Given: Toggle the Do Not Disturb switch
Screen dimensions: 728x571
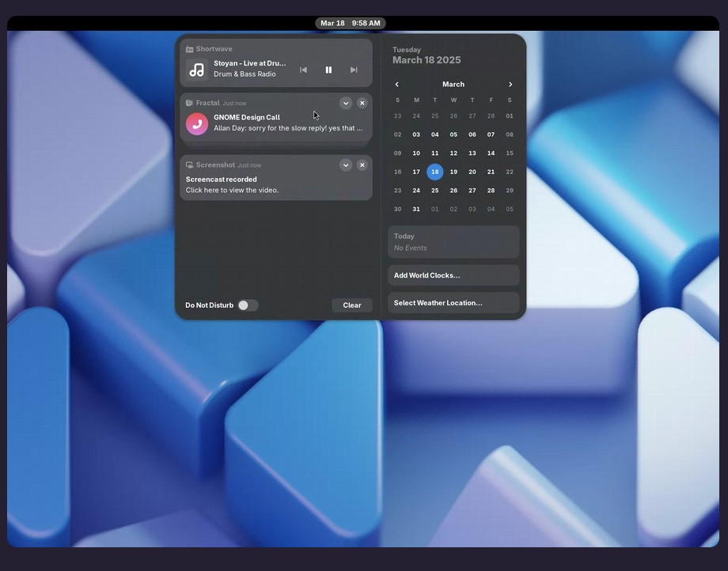Looking at the screenshot, I should pyautogui.click(x=248, y=305).
